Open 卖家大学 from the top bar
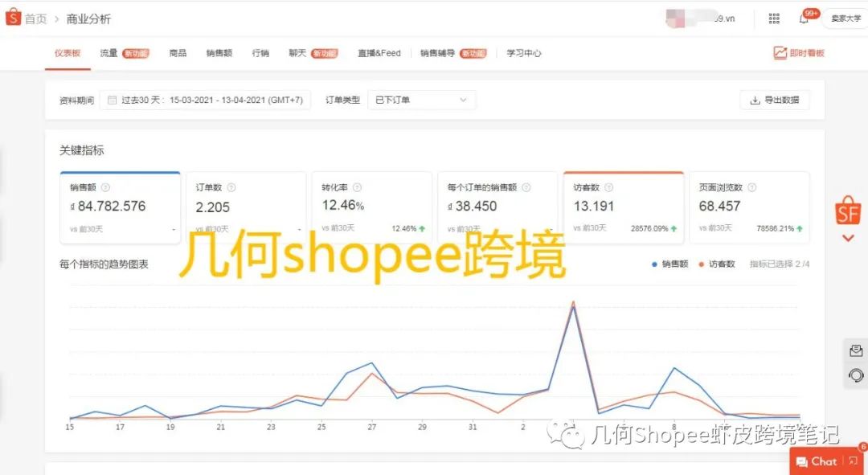 [845, 18]
